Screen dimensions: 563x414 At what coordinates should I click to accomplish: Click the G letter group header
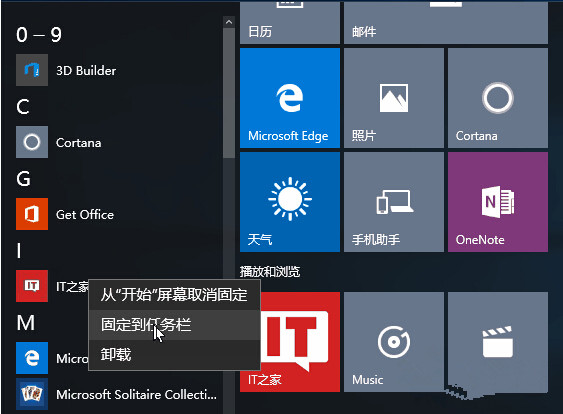(23, 178)
